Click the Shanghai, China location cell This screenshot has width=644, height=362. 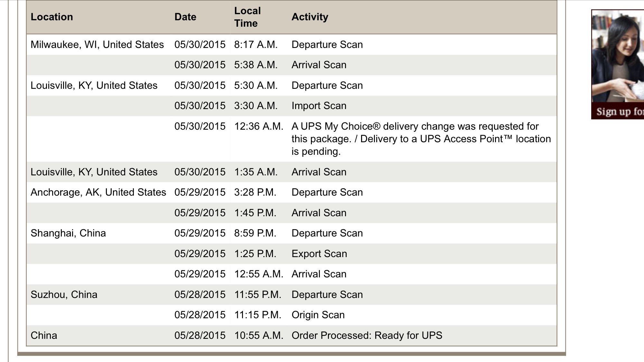click(x=68, y=233)
